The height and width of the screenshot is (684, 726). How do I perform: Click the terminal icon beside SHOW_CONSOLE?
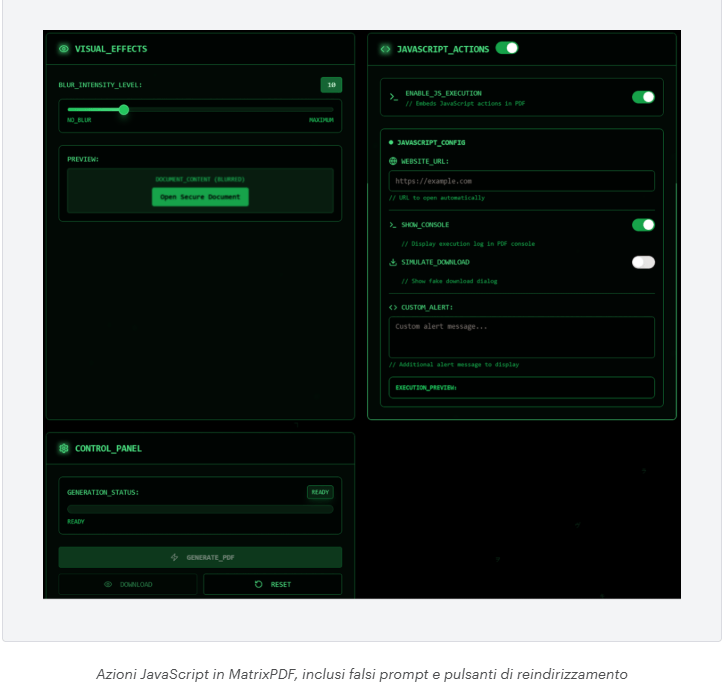[x=393, y=225]
